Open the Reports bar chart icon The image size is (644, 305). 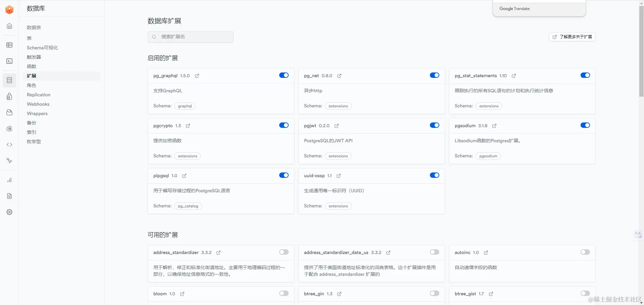point(9,180)
